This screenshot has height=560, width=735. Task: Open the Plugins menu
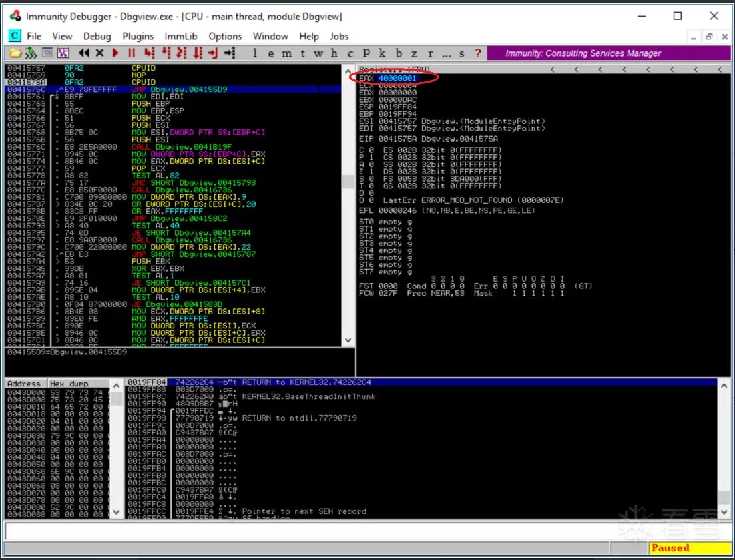click(138, 36)
